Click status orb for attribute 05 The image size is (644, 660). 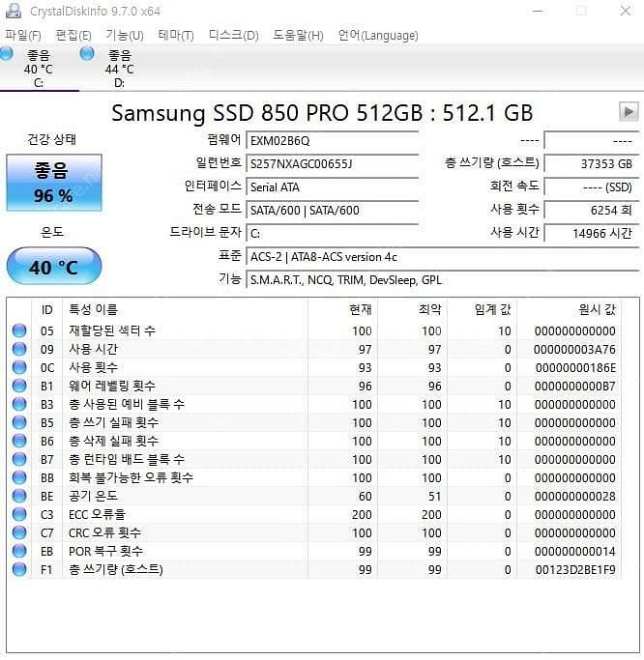tap(19, 330)
